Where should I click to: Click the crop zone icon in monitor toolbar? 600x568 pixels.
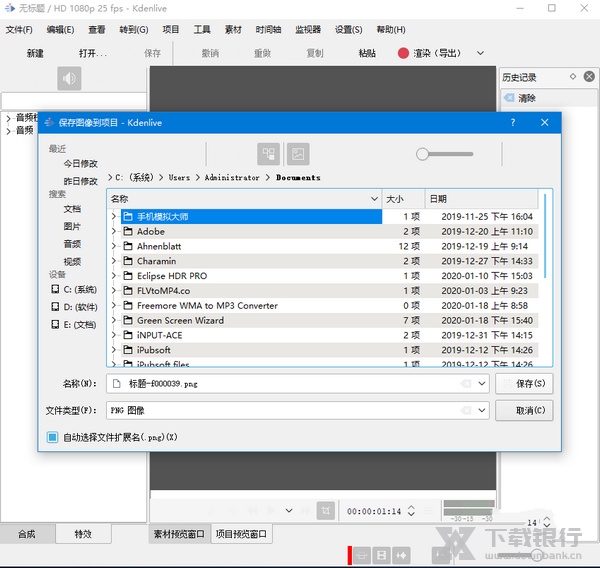(x=326, y=511)
